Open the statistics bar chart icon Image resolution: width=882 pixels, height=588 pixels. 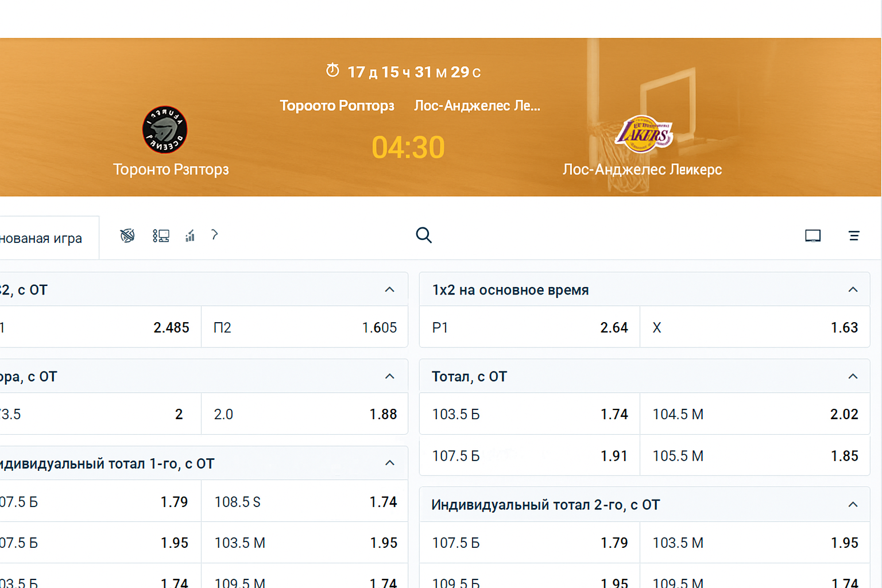pos(190,235)
